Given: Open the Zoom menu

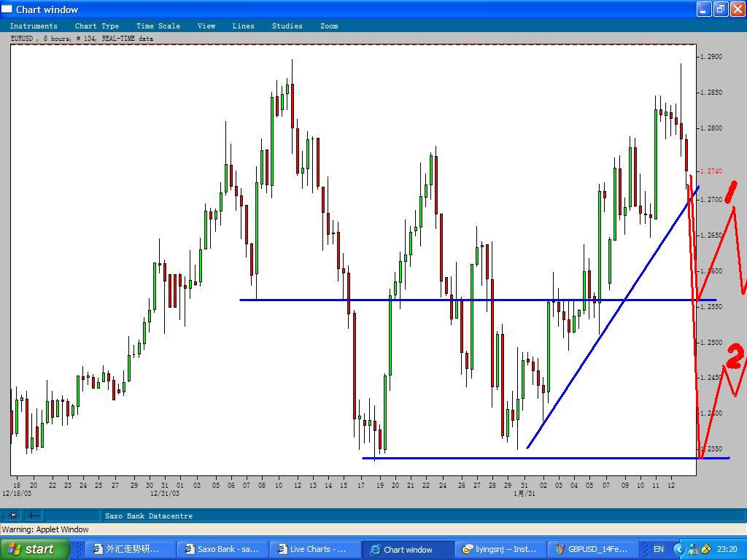Looking at the screenshot, I should tap(329, 26).
